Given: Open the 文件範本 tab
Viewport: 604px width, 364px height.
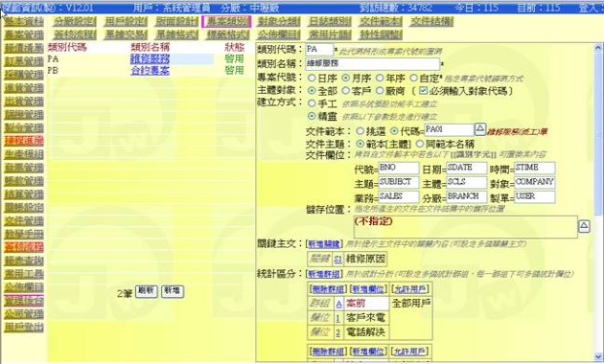Looking at the screenshot, I should [x=381, y=21].
